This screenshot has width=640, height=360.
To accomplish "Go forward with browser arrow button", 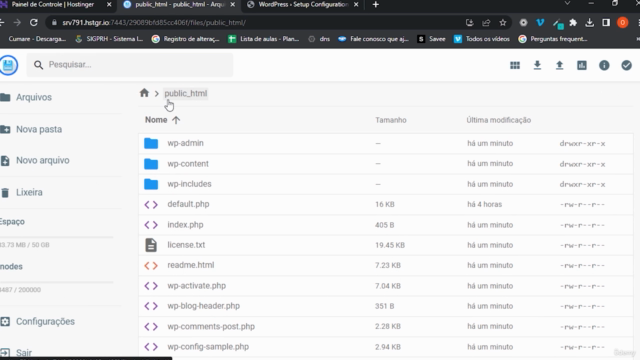I will coord(17,22).
